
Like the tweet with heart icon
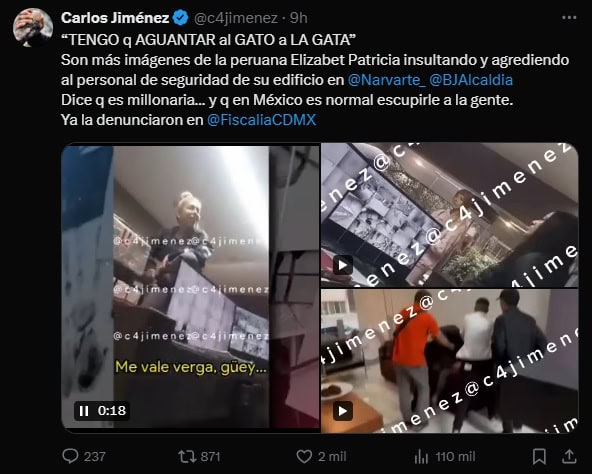[304, 456]
